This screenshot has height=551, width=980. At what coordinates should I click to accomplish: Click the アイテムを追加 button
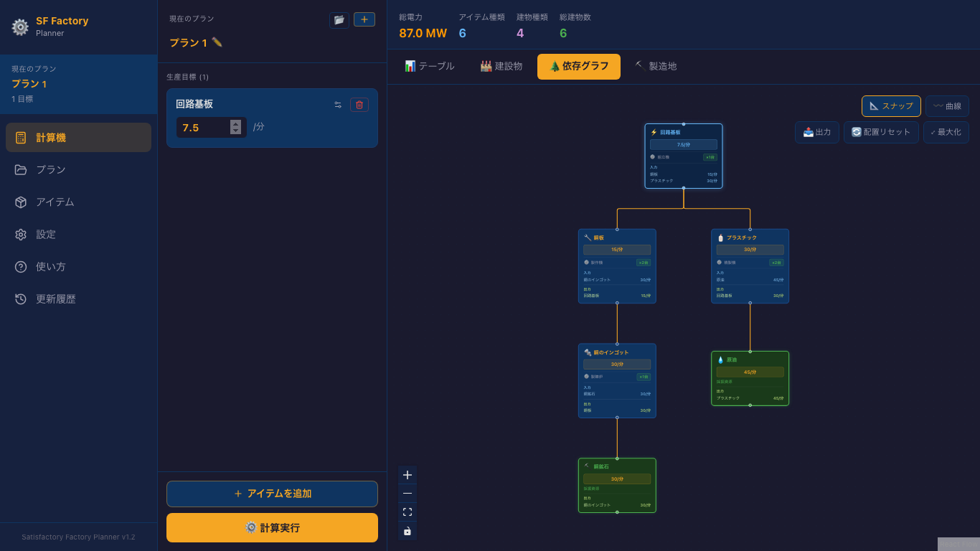pyautogui.click(x=272, y=494)
